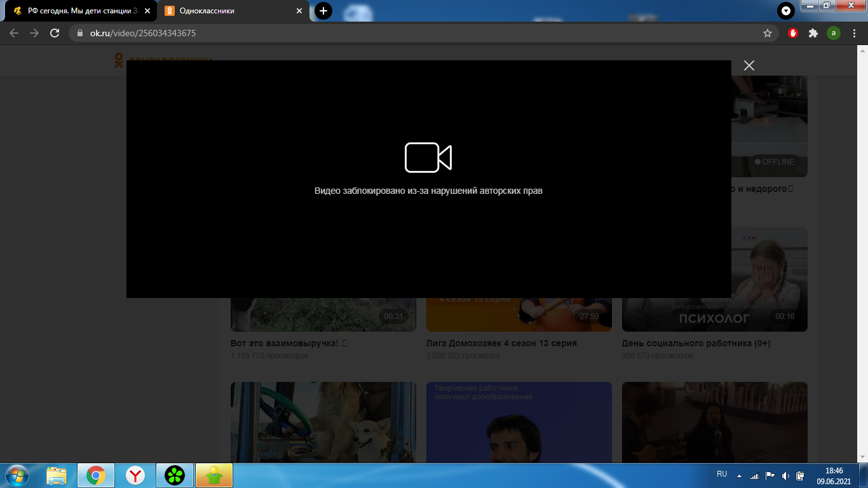Viewport: 868px width, 488px height.
Task: Close the РФ сегодня tab
Action: [147, 11]
